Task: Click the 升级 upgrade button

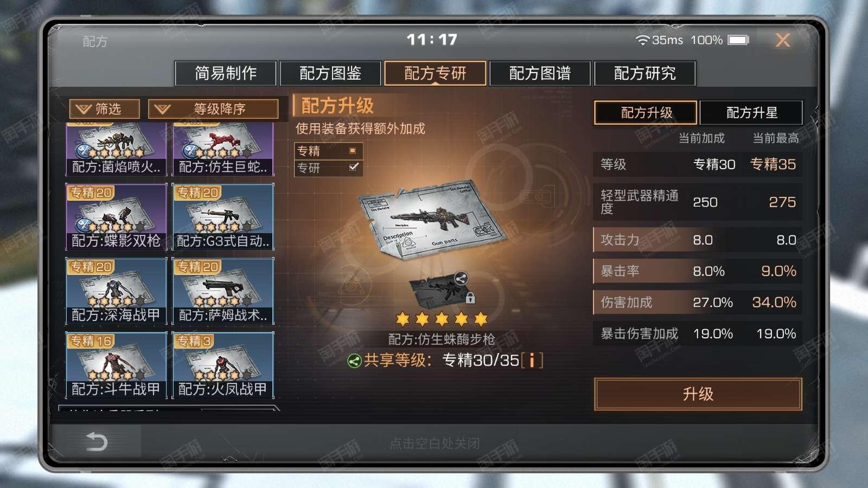Action: tap(698, 394)
